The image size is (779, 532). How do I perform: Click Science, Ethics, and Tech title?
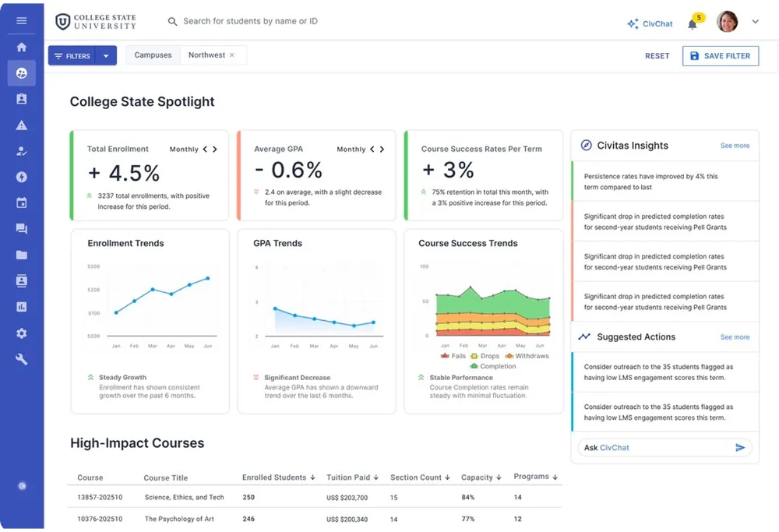(x=185, y=497)
